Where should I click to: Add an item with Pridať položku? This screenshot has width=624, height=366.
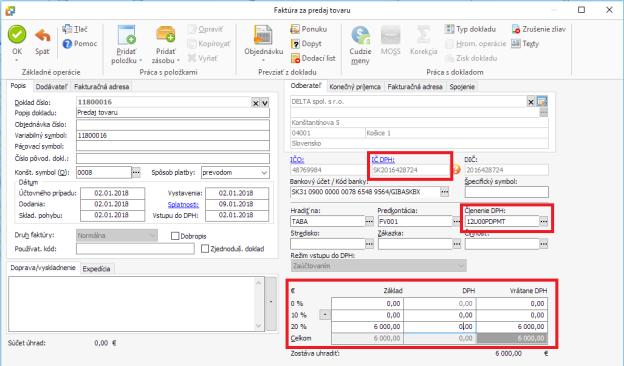(127, 44)
